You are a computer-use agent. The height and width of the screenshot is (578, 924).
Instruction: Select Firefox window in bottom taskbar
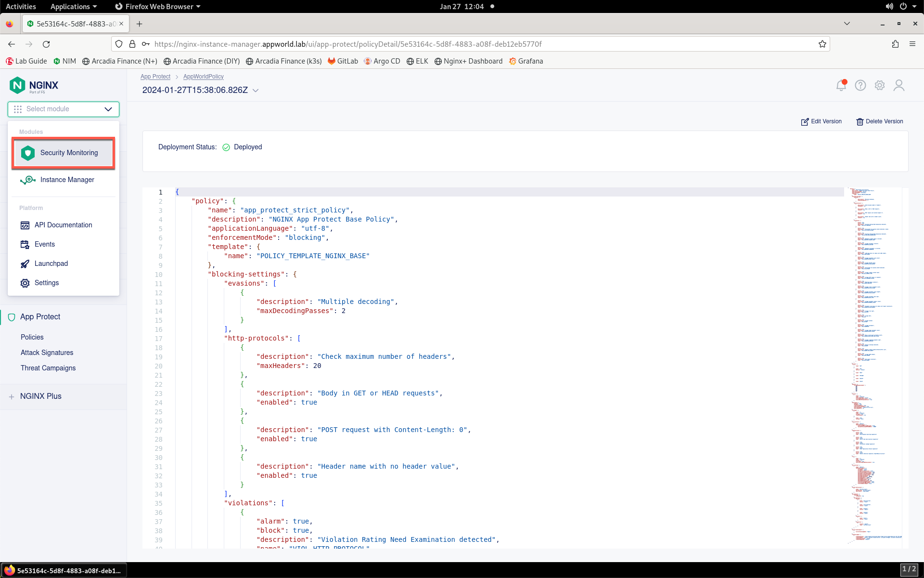pos(64,570)
